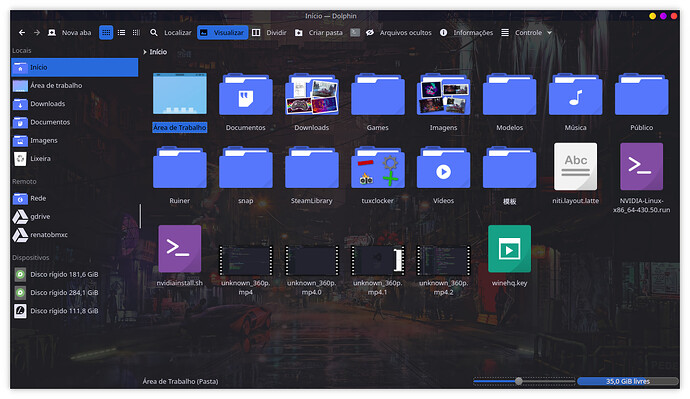Open Disco rígido 181,6 GiB device
This screenshot has width=690, height=399.
tap(74, 275)
